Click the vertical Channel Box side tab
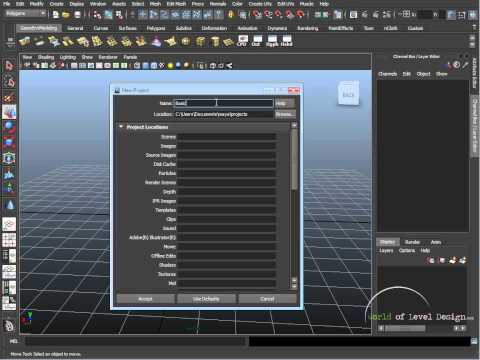This screenshot has height=360, width=480. pos(475,126)
